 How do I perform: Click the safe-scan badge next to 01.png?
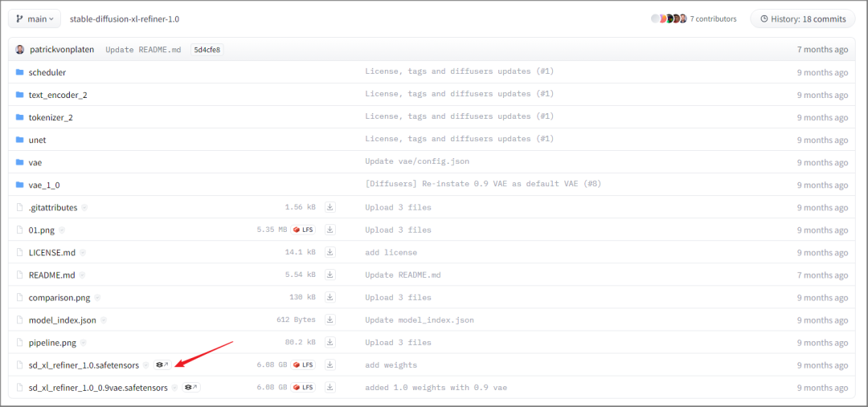click(x=61, y=230)
